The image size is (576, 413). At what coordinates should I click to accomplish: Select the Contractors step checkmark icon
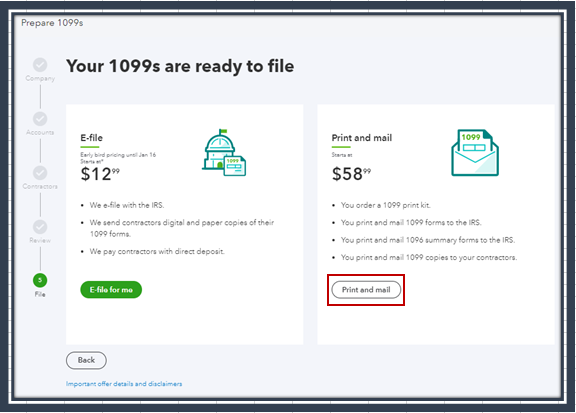(40, 173)
